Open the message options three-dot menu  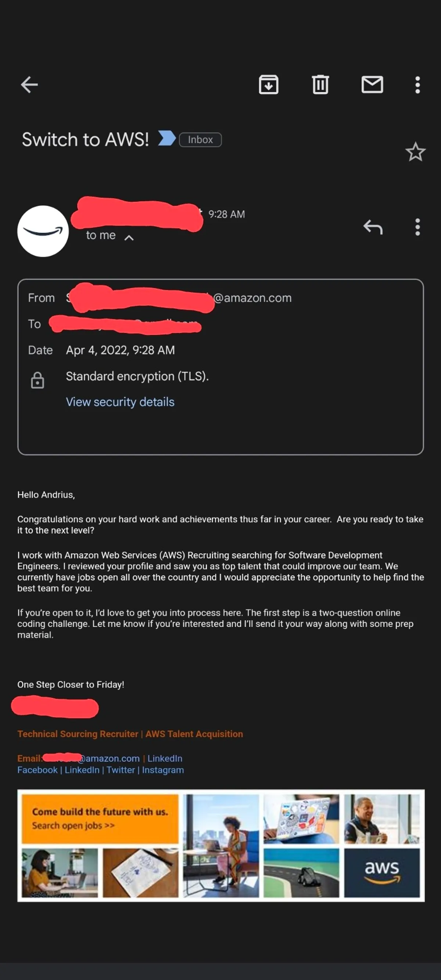tap(417, 227)
